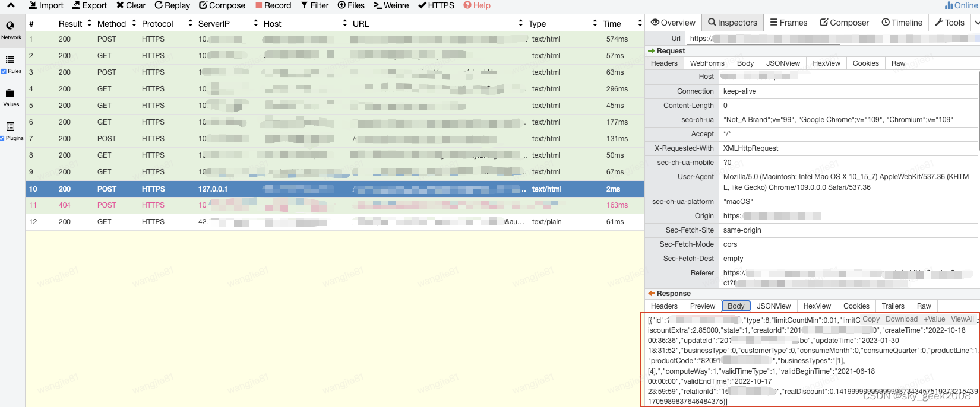
Task: Open the Import toolbar item
Action: coord(46,5)
